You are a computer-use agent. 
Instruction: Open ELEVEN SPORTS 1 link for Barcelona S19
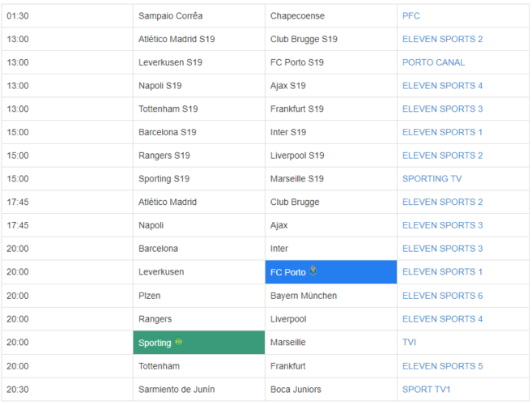pyautogui.click(x=442, y=132)
